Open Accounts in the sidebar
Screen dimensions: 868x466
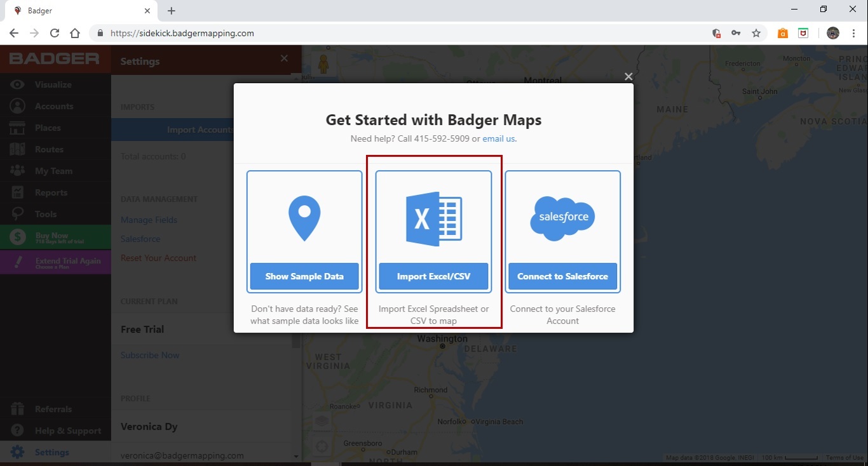(x=55, y=106)
